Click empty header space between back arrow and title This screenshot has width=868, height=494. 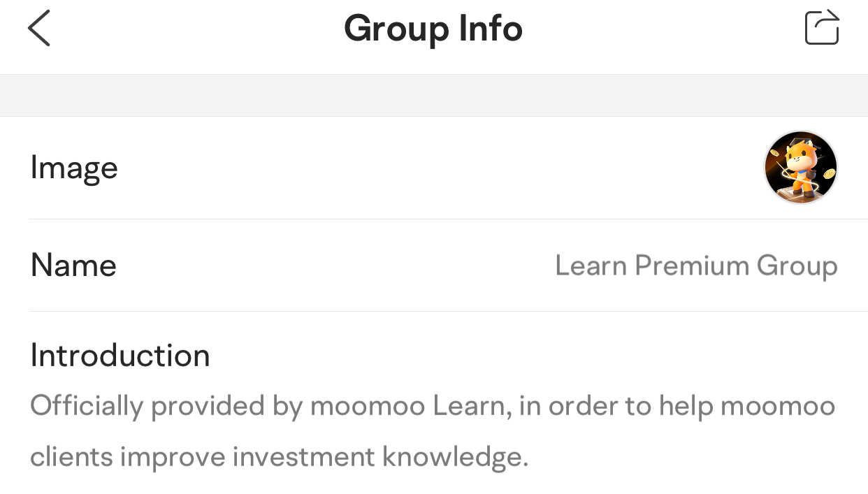tap(197, 29)
